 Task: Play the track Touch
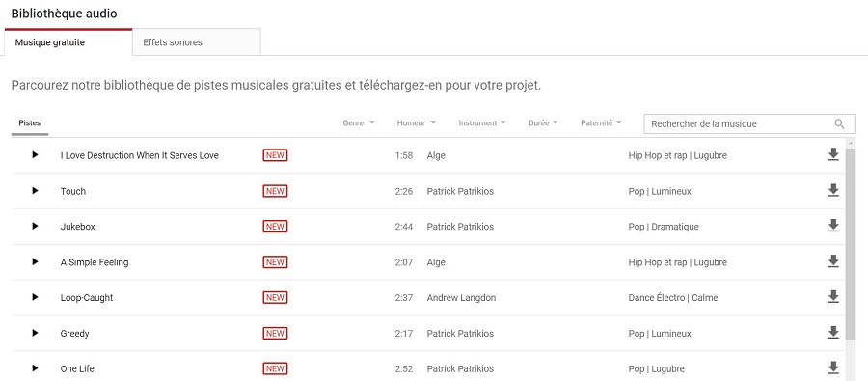click(36, 191)
